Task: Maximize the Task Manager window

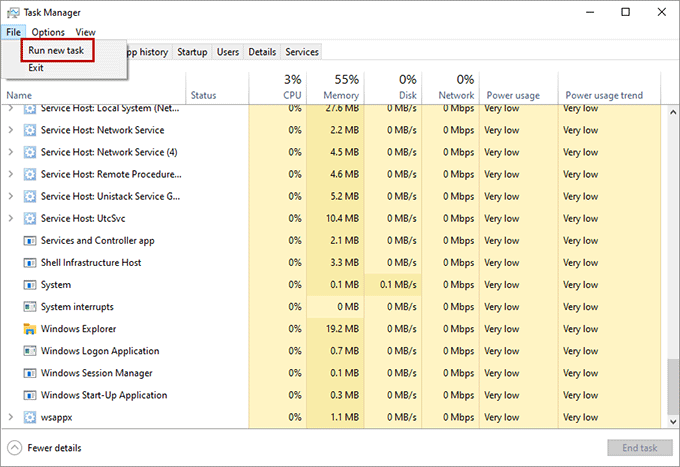Action: [625, 12]
